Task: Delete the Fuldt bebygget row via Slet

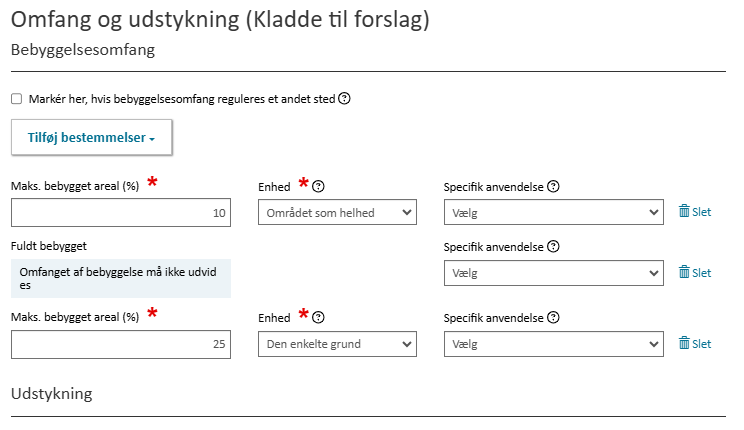Action: point(695,272)
